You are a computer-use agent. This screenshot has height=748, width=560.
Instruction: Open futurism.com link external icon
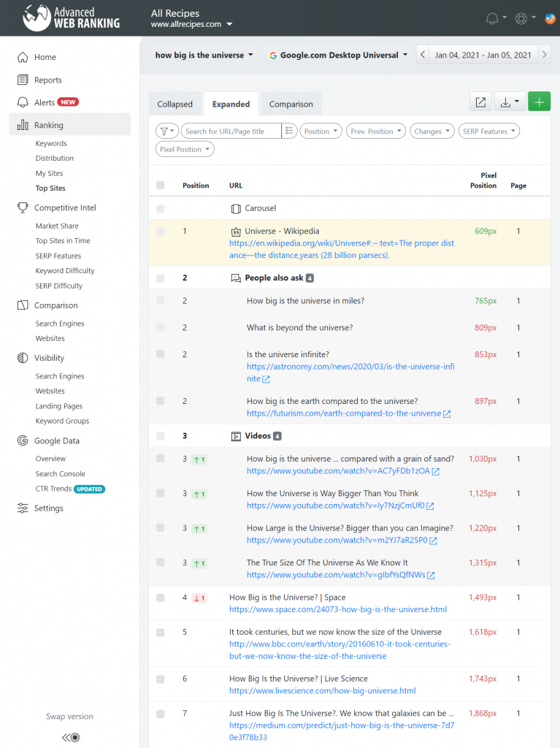coord(447,413)
